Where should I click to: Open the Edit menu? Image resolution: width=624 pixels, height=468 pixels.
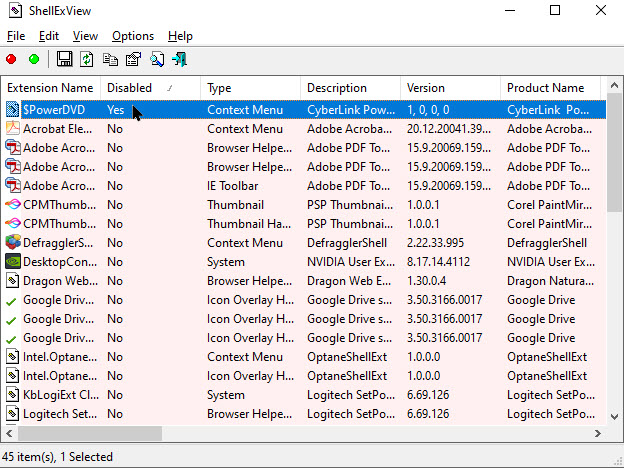click(49, 36)
